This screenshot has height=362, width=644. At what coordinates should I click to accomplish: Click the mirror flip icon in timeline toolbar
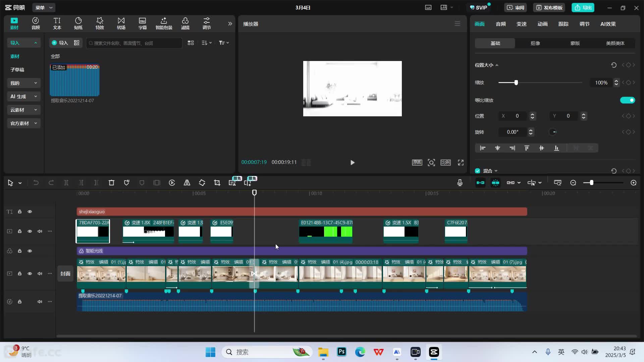[x=187, y=183]
